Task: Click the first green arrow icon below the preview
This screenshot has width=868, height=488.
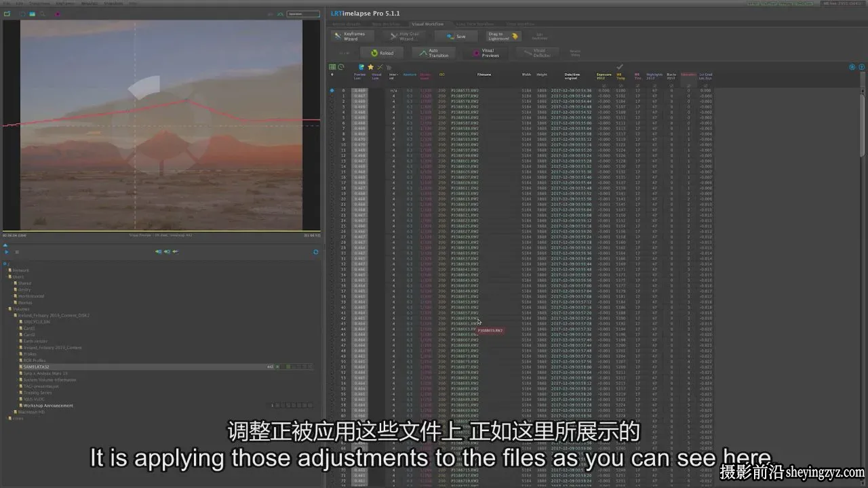Action: tap(159, 251)
